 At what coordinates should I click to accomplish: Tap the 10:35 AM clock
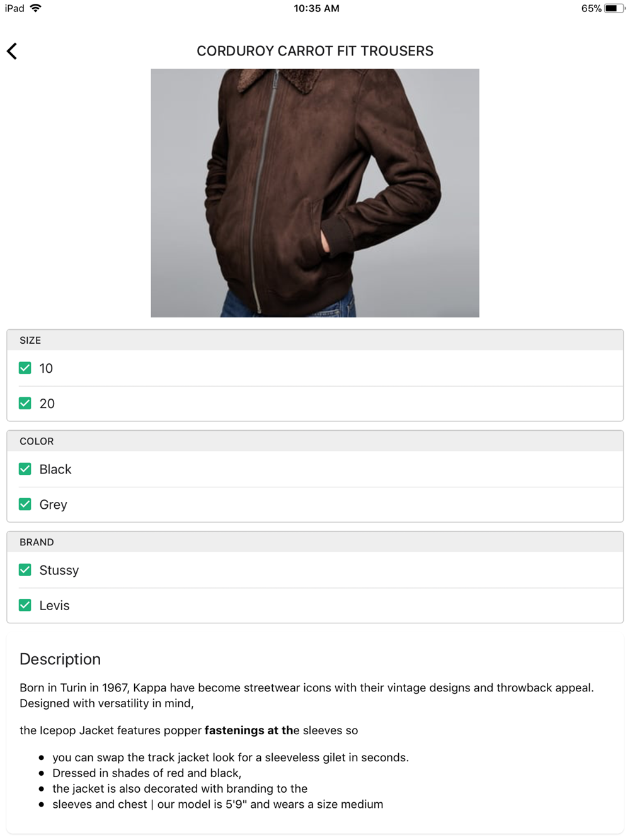(316, 8)
